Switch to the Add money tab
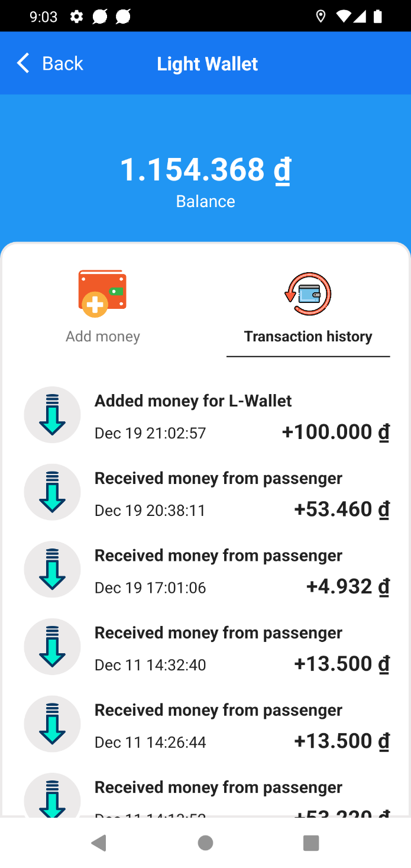Viewport: 411px width, 868px height. point(102,335)
